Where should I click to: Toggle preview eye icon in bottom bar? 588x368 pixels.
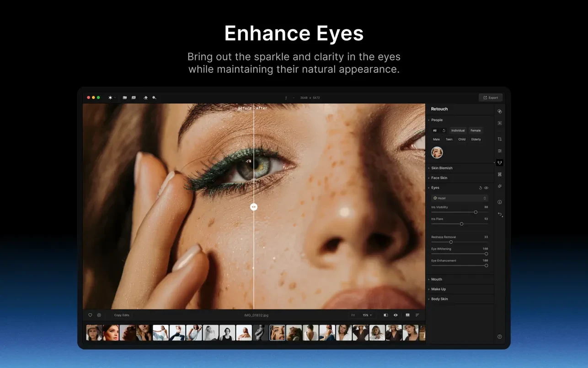(x=396, y=315)
